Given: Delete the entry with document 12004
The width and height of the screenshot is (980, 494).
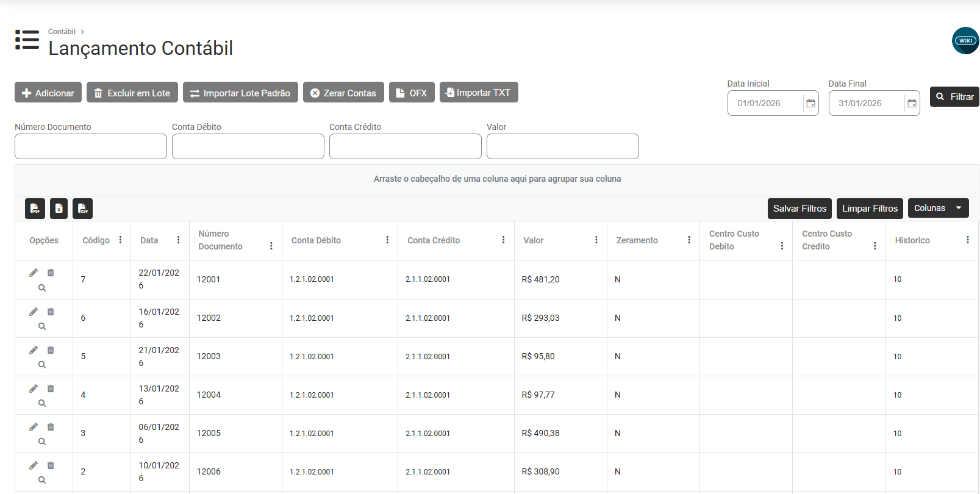Looking at the screenshot, I should [51, 388].
